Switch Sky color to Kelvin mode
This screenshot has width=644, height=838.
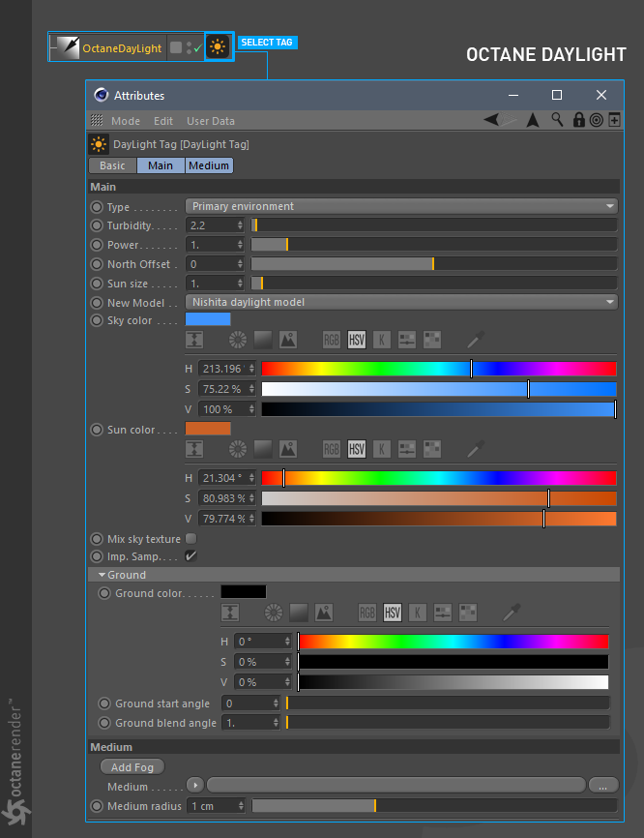[x=381, y=340]
